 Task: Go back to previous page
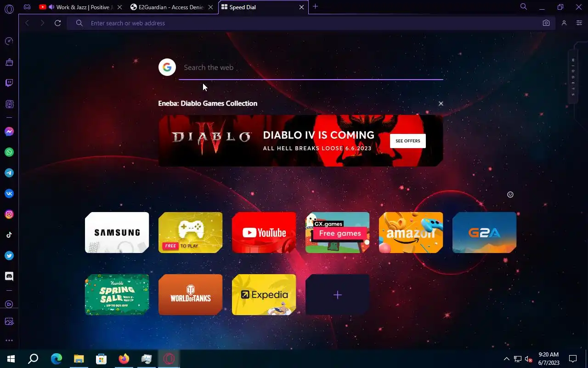tap(27, 23)
